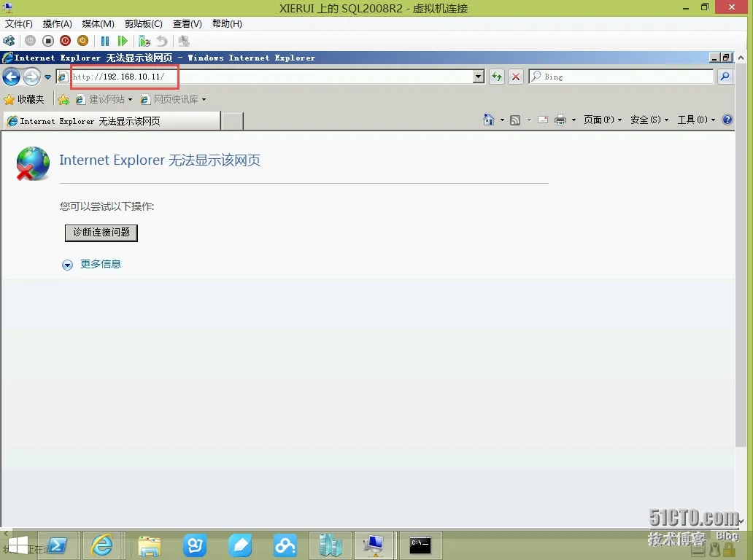Click the Bing search box
The width and height of the screenshot is (753, 560).
click(621, 77)
